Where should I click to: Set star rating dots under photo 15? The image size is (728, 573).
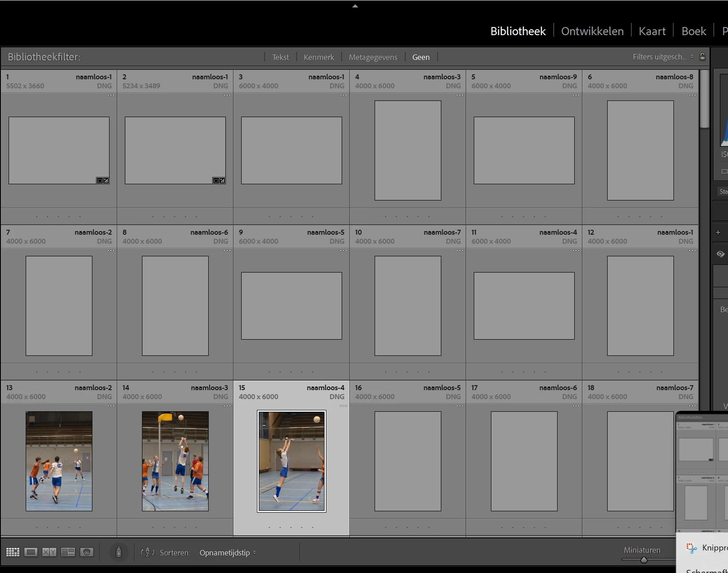tap(291, 527)
